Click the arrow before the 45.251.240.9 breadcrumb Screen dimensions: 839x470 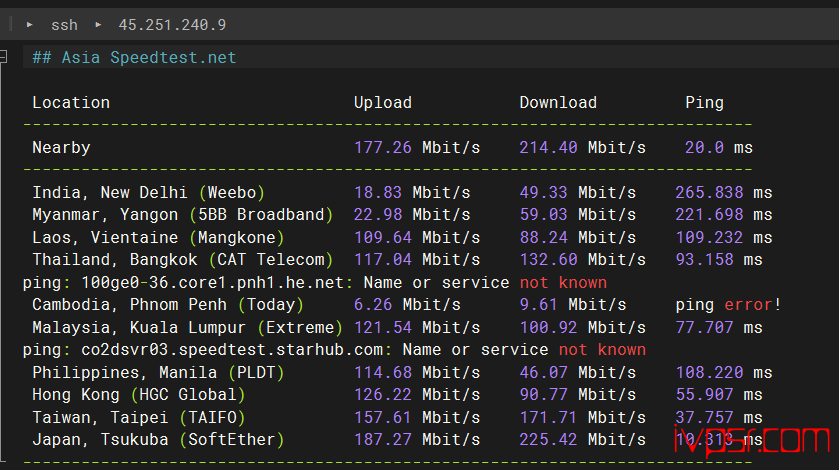click(98, 24)
